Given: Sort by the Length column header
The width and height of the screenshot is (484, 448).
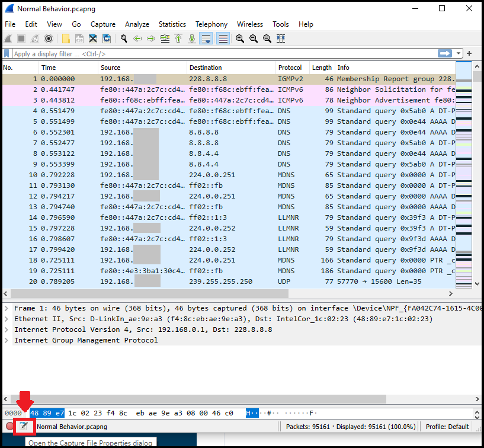Looking at the screenshot, I should 322,68.
